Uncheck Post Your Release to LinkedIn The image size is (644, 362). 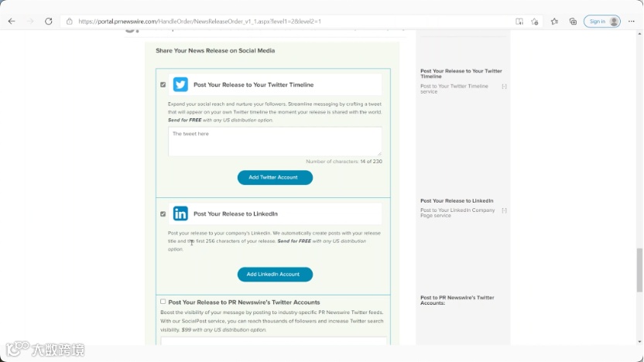click(x=163, y=213)
